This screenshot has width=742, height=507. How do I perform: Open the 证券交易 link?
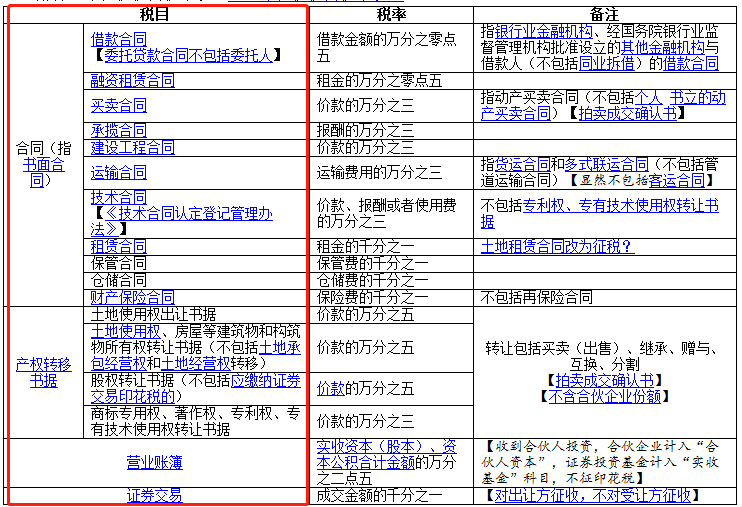154,495
